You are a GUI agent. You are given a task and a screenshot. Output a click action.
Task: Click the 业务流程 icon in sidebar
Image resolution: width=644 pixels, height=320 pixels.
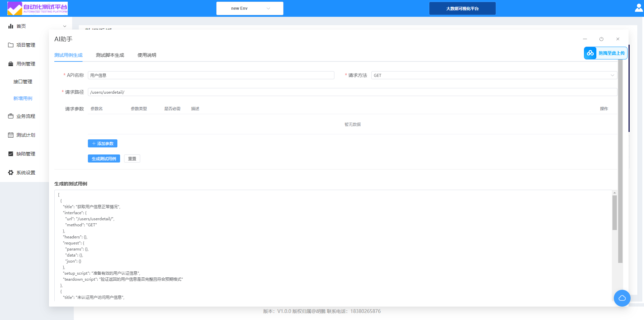(x=11, y=116)
